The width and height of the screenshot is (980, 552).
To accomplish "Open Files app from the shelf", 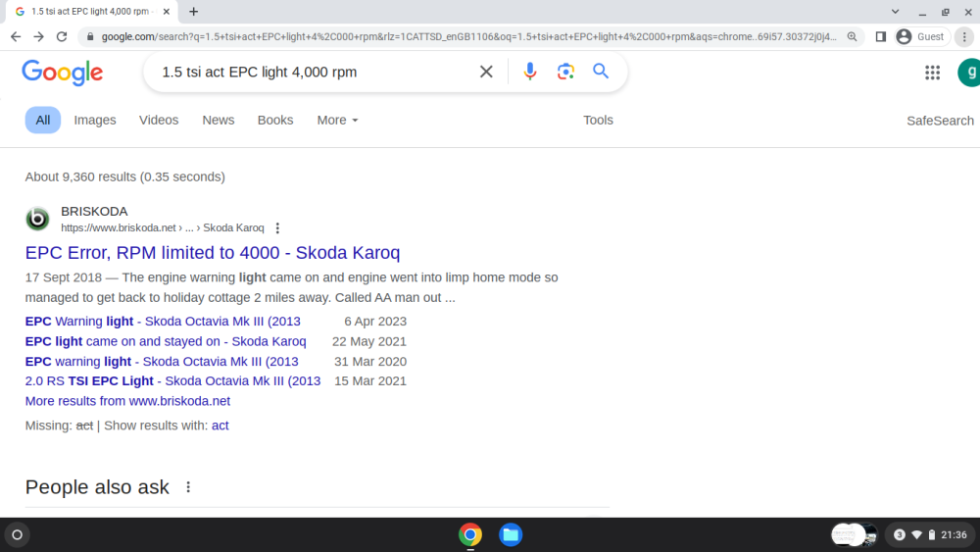I will (x=511, y=534).
